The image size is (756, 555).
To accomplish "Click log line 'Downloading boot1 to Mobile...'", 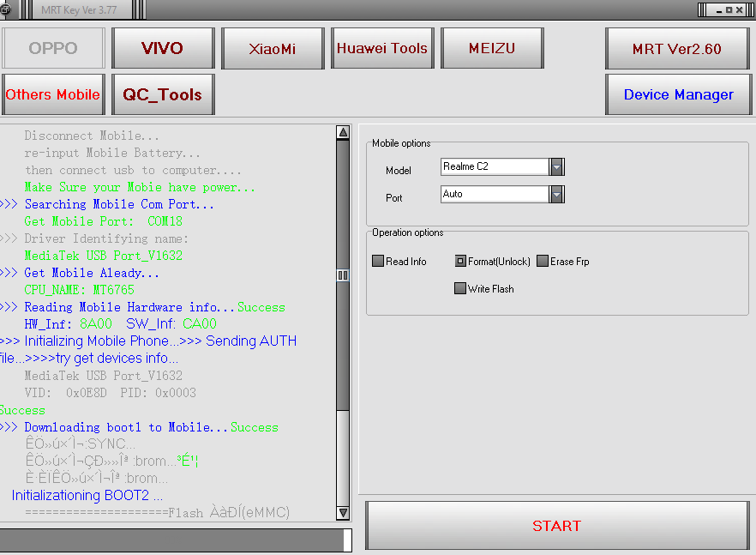I will pyautogui.click(x=126, y=427).
